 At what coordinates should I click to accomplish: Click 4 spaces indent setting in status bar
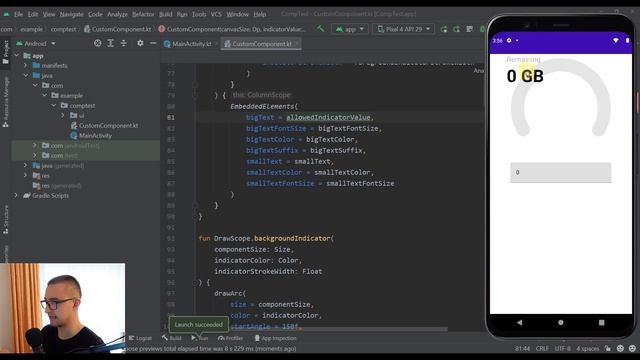point(587,349)
